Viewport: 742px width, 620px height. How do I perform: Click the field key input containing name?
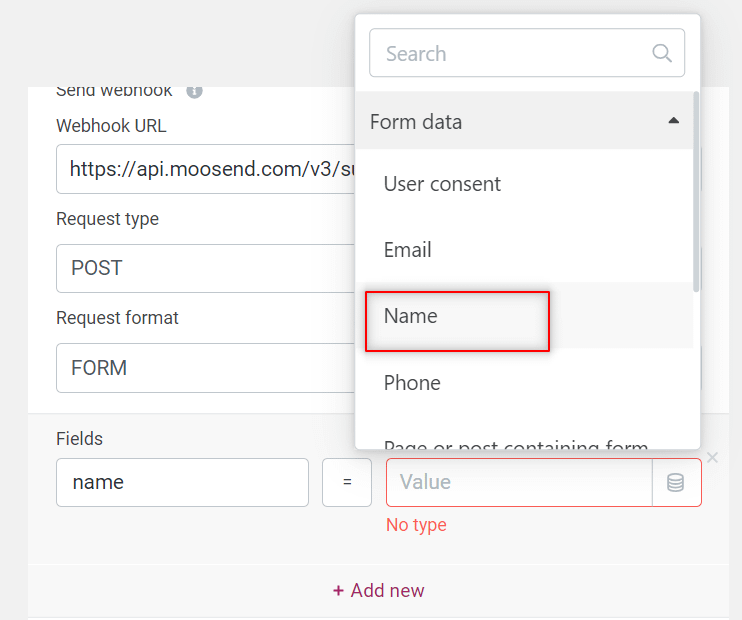182,482
